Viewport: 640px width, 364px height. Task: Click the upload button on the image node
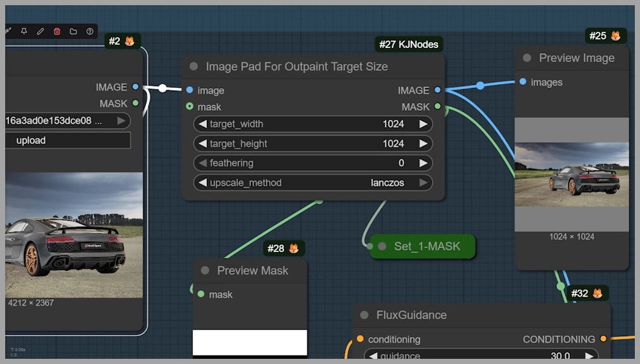point(68,141)
